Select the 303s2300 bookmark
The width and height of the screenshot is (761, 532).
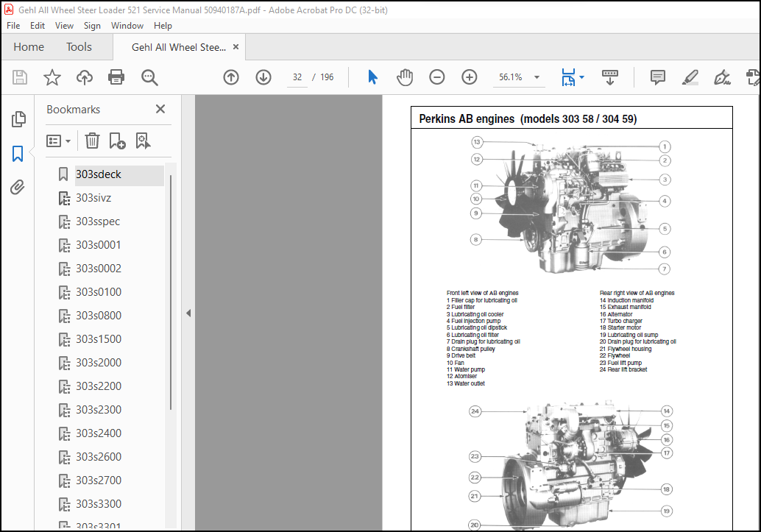click(x=99, y=410)
